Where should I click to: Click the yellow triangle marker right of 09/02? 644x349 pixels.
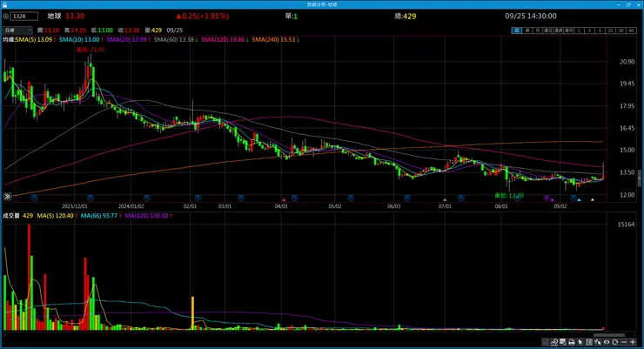(593, 200)
